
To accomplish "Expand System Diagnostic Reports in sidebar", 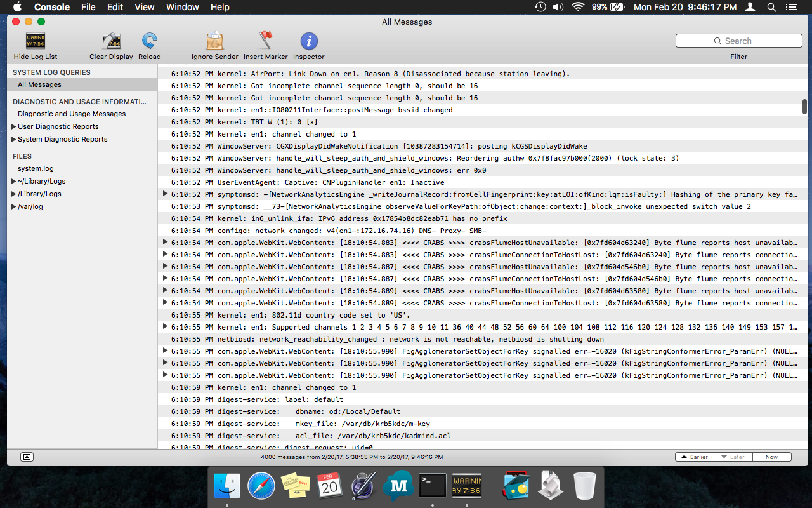I will tap(13, 139).
